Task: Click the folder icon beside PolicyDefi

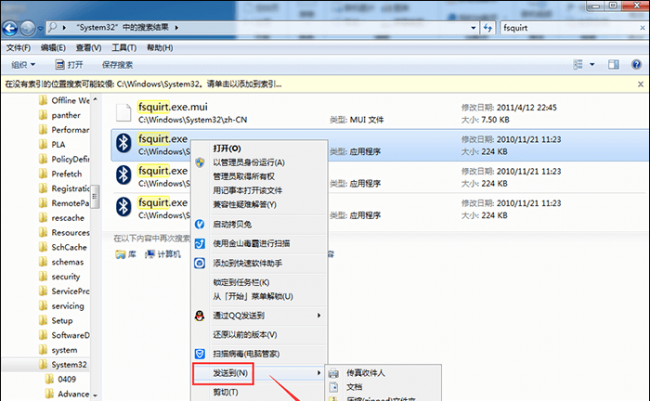Action: (43, 159)
